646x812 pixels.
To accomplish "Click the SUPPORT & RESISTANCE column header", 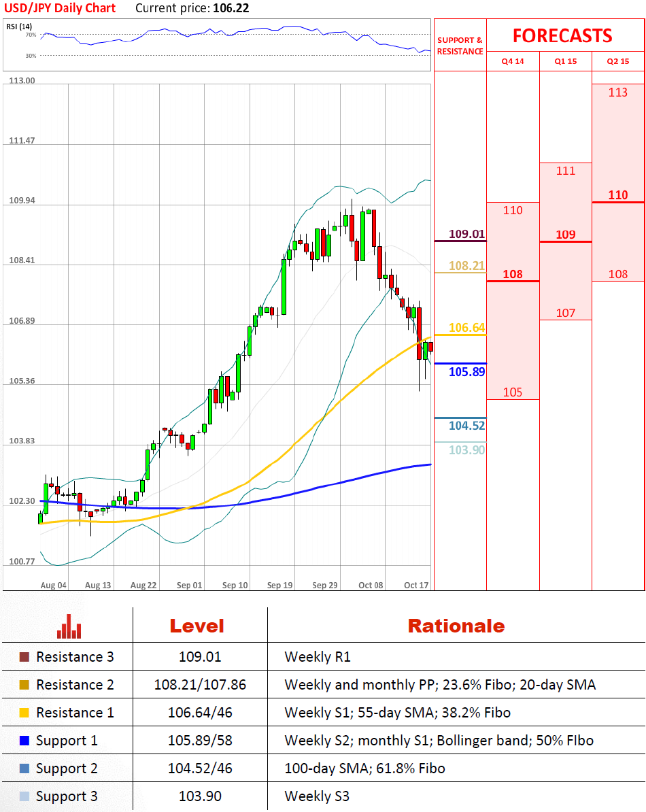I will (x=460, y=46).
